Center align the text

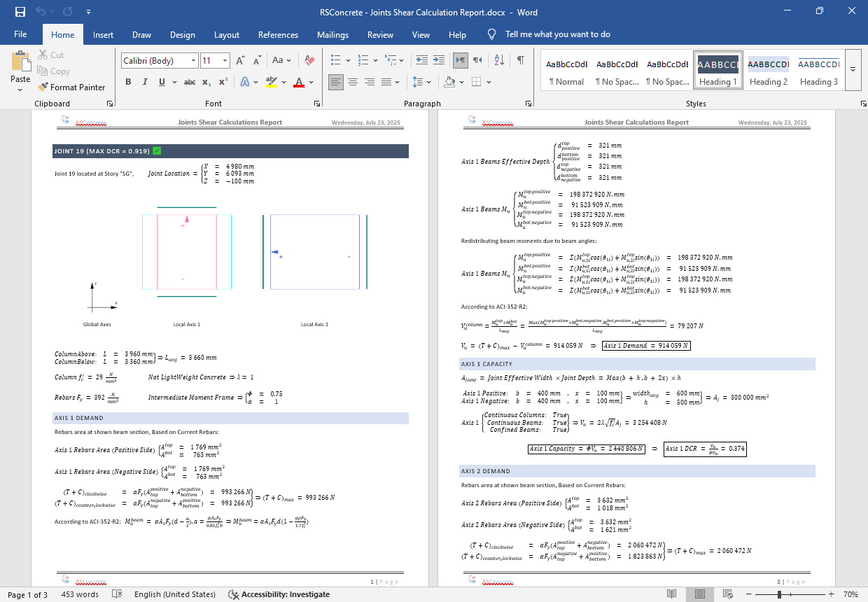tap(353, 82)
